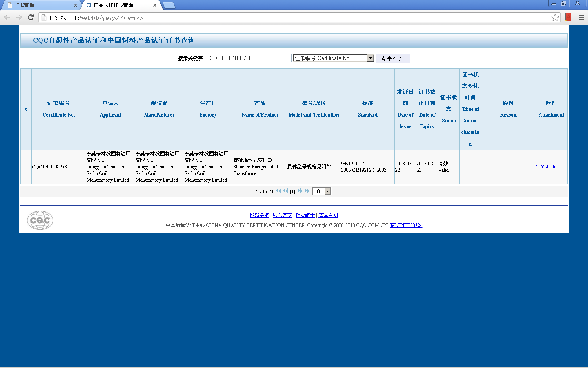Click the page title CQC自愿性产品认证 heading

pyautogui.click(x=114, y=40)
